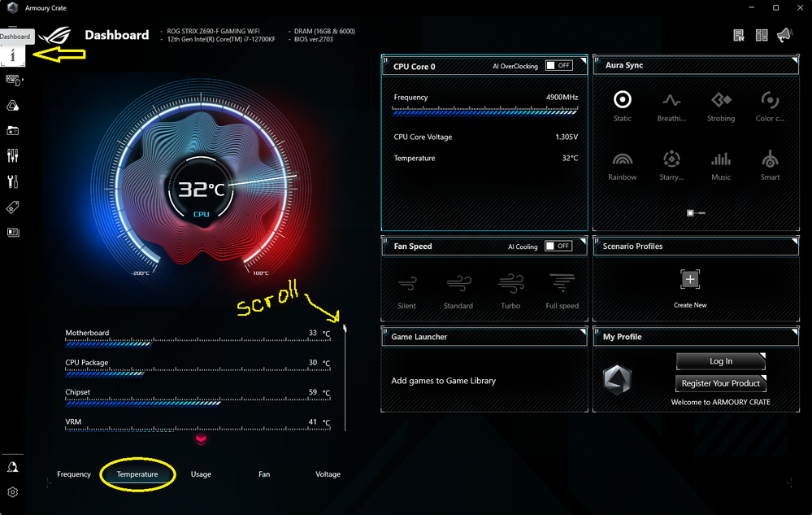Open the News icon in the sidebar

pos(13,232)
